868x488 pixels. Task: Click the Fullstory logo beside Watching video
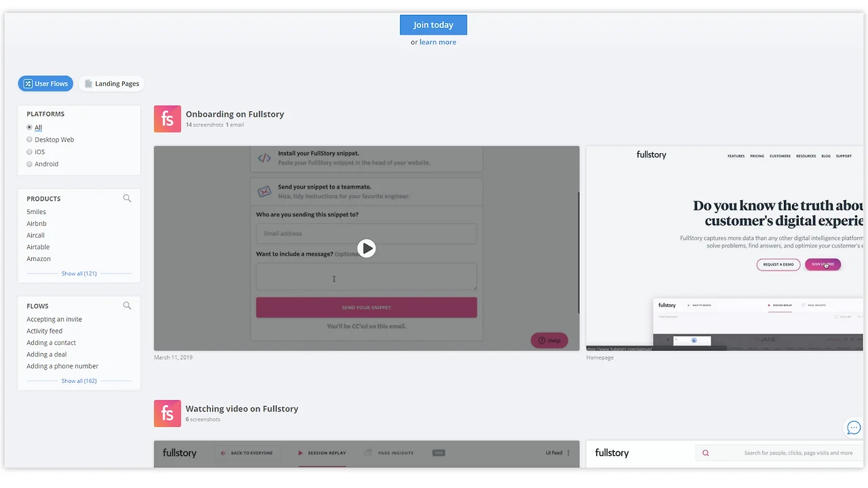tap(167, 413)
